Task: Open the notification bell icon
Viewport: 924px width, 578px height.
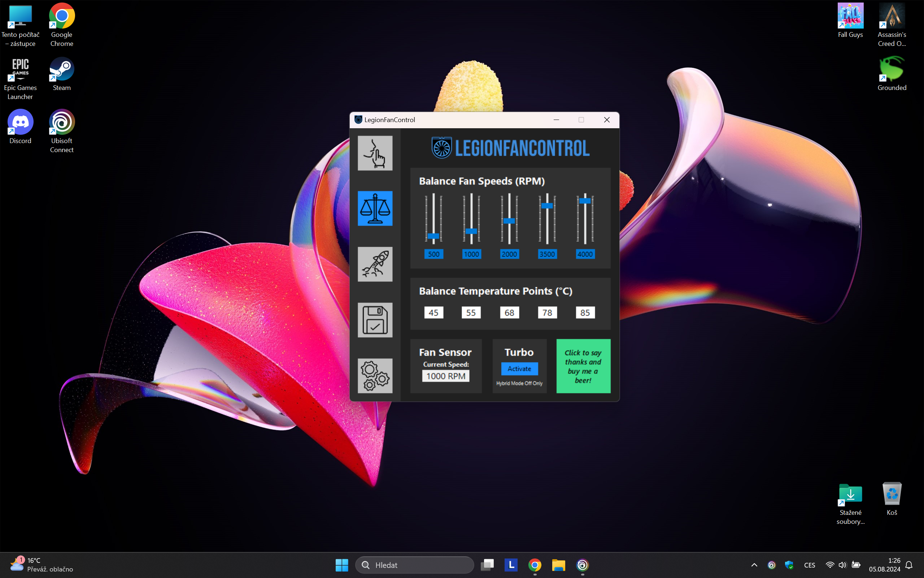Action: coord(909,565)
